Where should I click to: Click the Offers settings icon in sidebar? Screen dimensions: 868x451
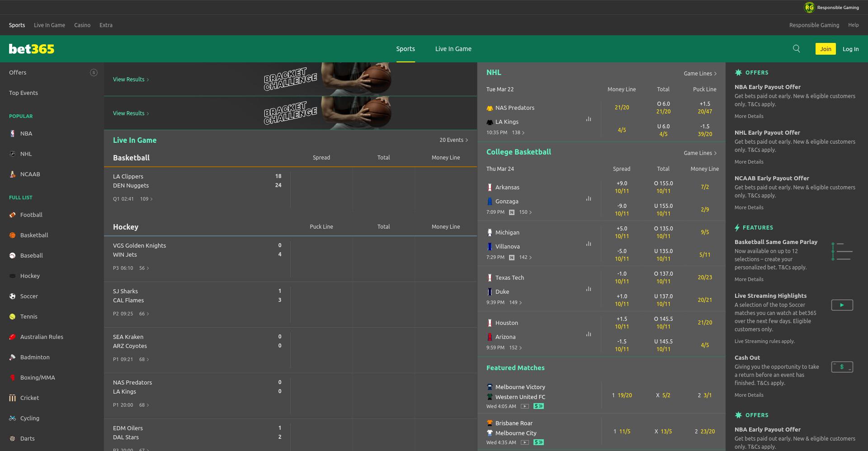pyautogui.click(x=94, y=72)
